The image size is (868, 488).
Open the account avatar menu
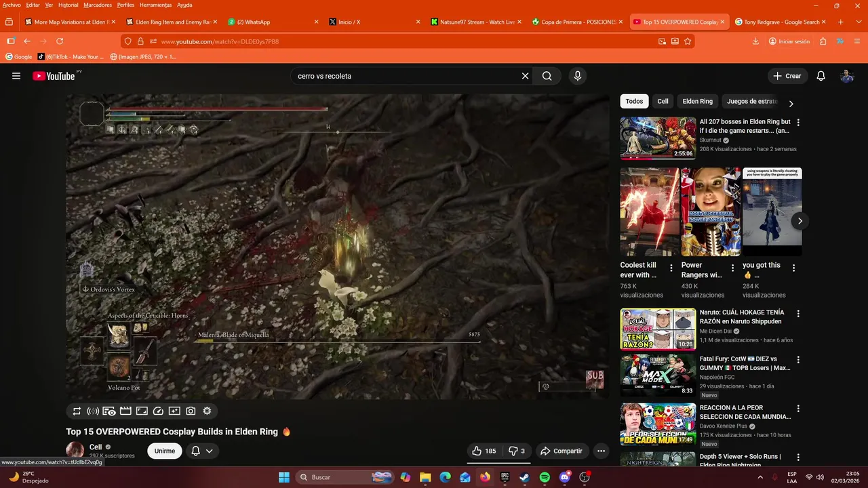coord(847,76)
